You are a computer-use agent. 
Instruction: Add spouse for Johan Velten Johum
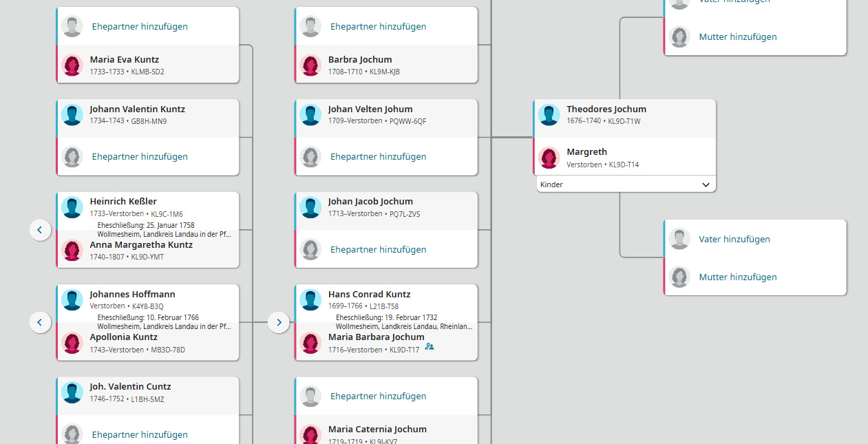pos(378,156)
